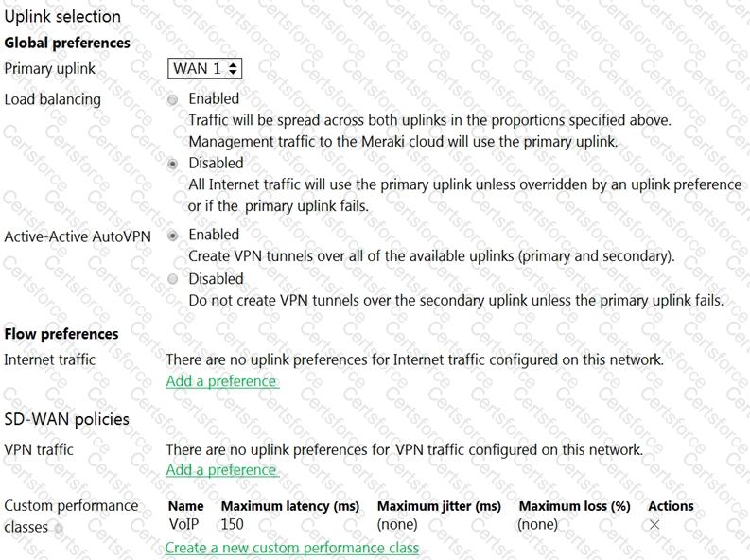Select Enabled for Active-Active AutoVPN
The image size is (750, 560).
[x=173, y=236]
